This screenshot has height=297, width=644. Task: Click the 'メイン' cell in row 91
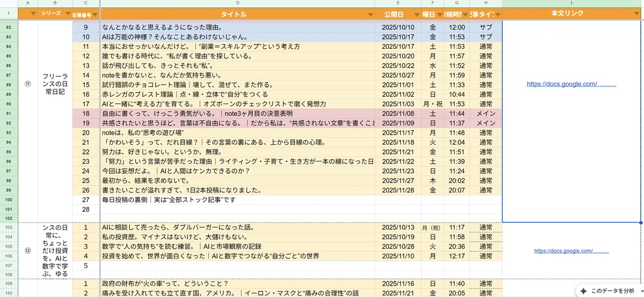pos(485,114)
